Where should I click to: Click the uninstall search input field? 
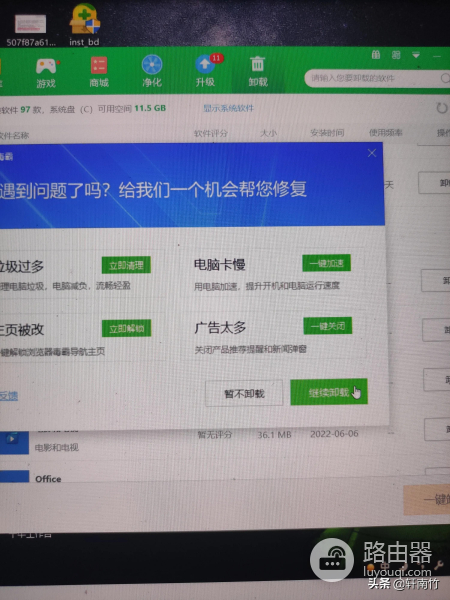click(377, 78)
